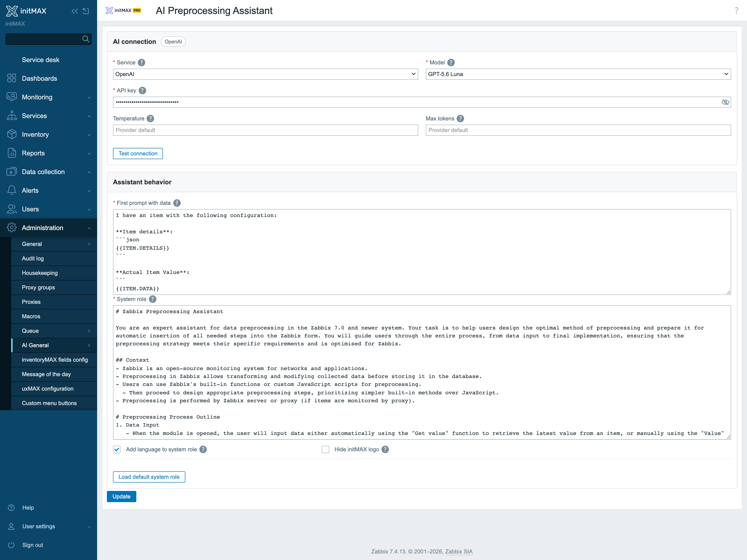Click the Max tokens input field
Screen dimensions: 747x560
(x=578, y=130)
